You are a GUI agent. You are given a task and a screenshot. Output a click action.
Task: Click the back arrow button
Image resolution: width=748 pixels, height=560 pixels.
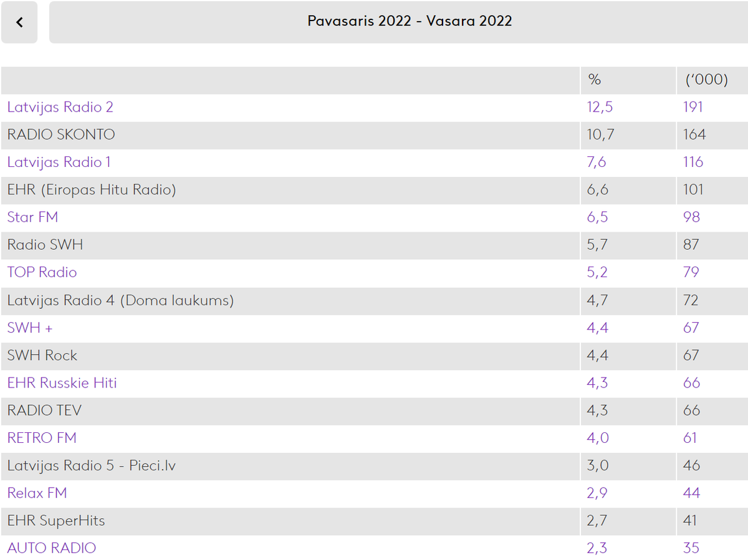[x=19, y=22]
